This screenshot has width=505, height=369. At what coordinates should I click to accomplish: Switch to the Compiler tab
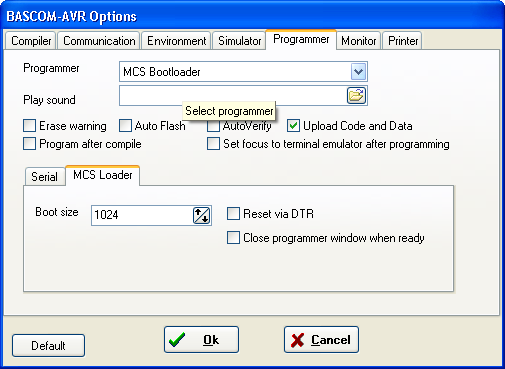31,41
